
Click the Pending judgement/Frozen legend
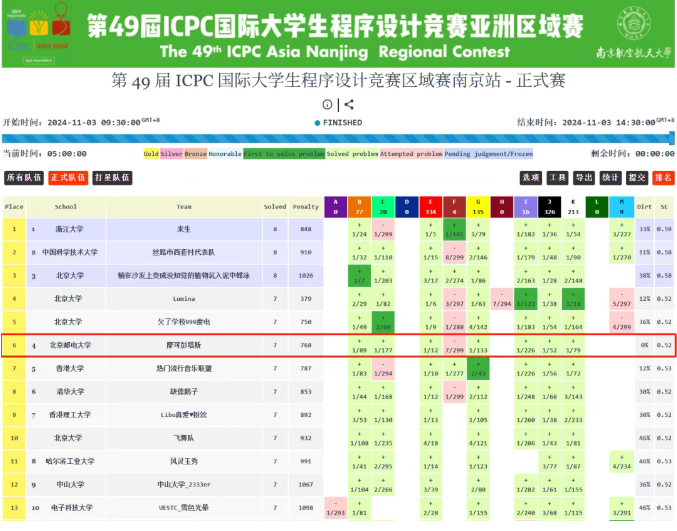tap(488, 154)
